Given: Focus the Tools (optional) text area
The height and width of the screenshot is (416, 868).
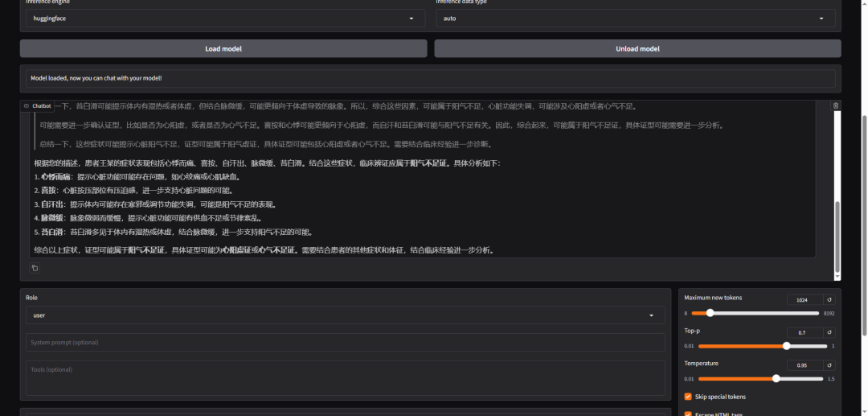Looking at the screenshot, I should click(346, 377).
